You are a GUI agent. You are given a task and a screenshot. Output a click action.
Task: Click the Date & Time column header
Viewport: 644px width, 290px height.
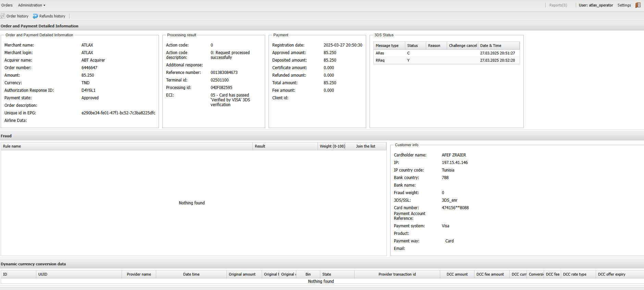pyautogui.click(x=491, y=46)
